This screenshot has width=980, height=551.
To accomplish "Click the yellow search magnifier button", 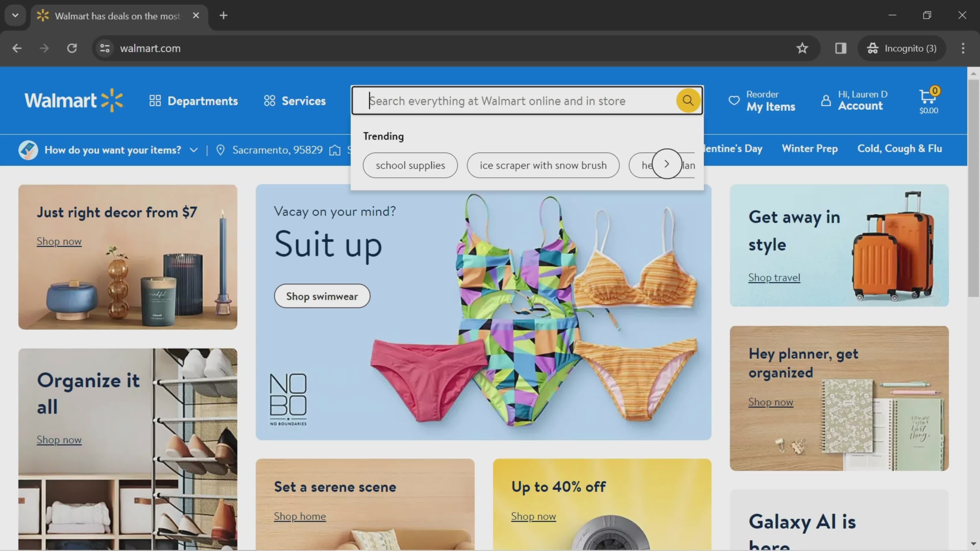I will tap(688, 101).
